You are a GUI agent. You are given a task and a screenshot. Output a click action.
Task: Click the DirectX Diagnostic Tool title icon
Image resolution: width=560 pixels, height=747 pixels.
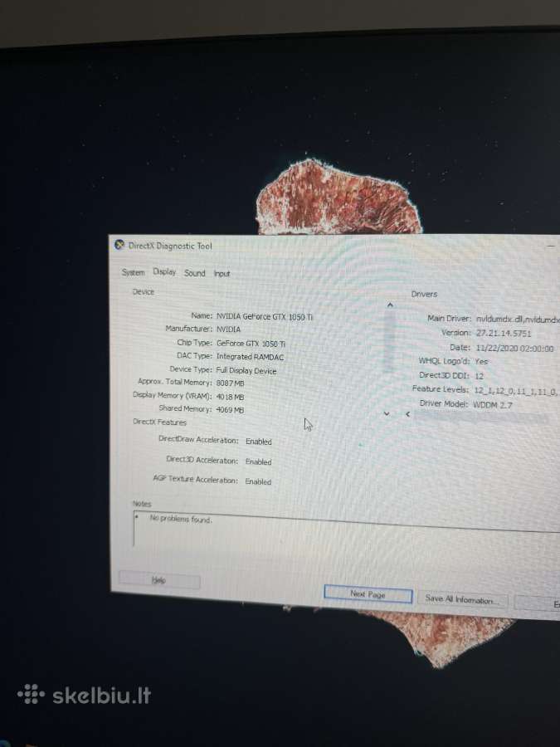tap(119, 245)
